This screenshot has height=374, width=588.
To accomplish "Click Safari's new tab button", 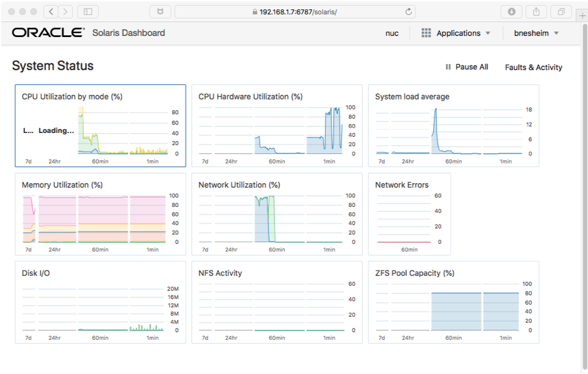I will pyautogui.click(x=582, y=15).
